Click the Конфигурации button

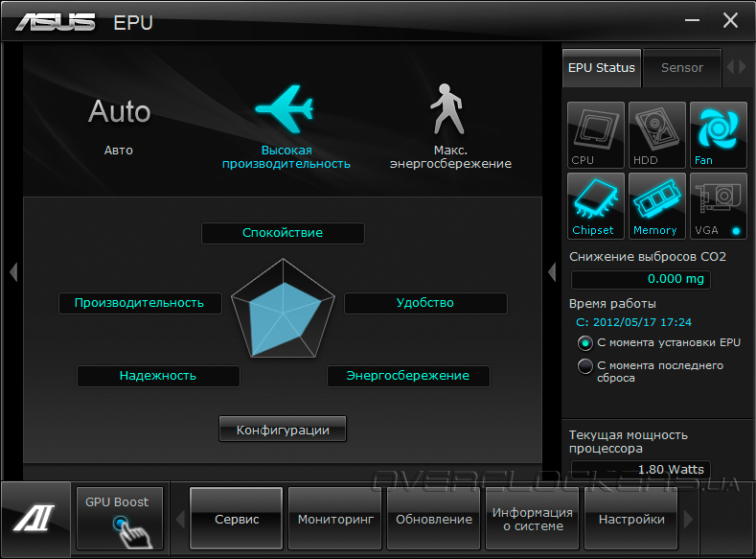pos(283,430)
